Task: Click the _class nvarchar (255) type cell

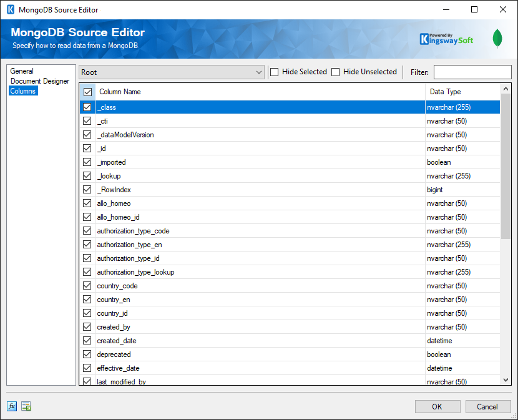Action: [462, 107]
